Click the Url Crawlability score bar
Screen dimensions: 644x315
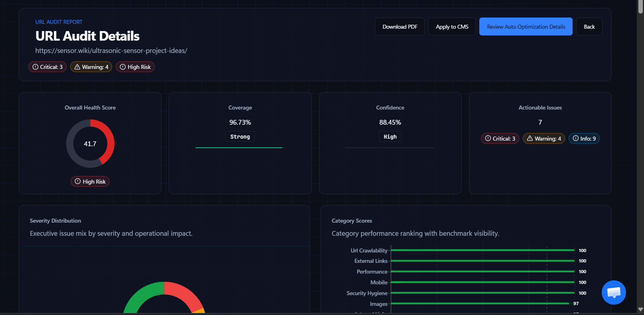pos(483,250)
